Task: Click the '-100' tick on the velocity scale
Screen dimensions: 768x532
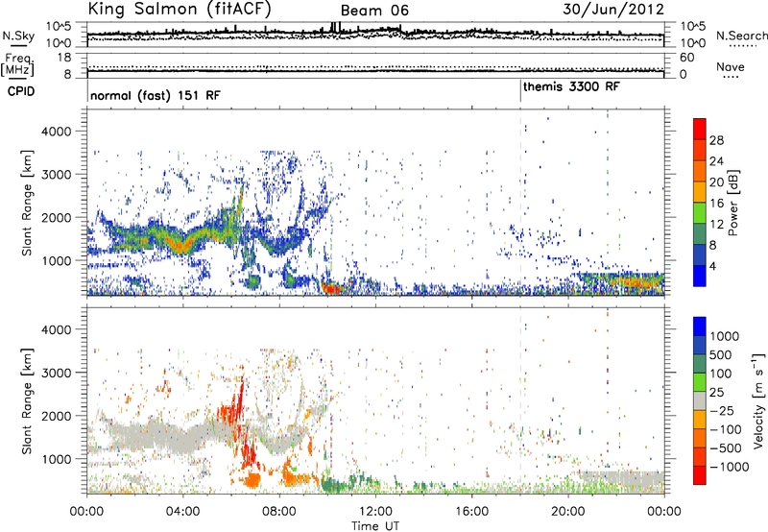Action: point(726,429)
